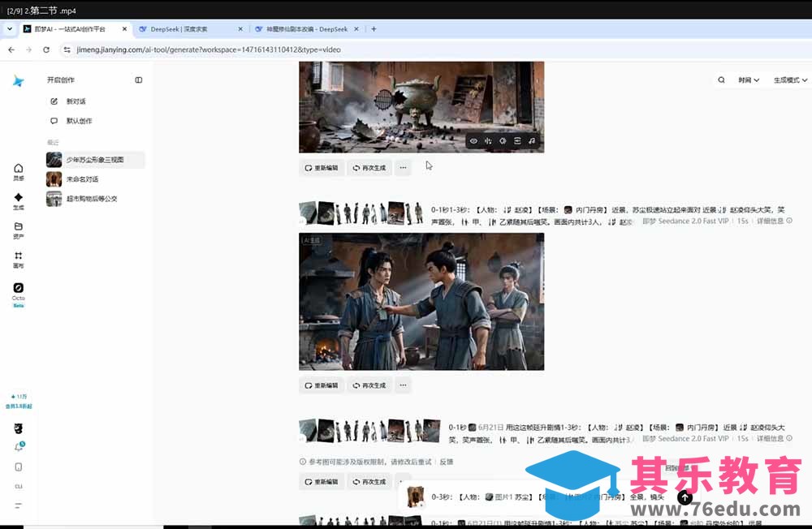This screenshot has width=812, height=529.
Task: Open the 生成模式 mode filter dropdown
Action: 790,80
